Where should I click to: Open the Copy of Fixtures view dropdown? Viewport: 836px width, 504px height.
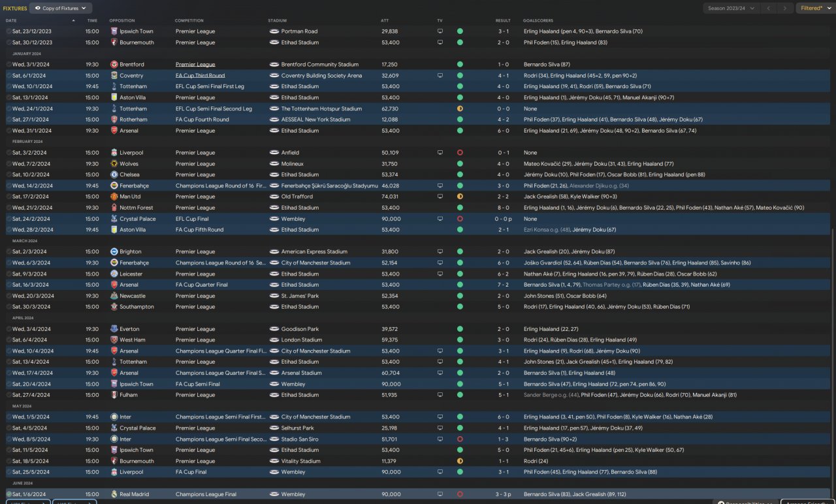tap(61, 8)
